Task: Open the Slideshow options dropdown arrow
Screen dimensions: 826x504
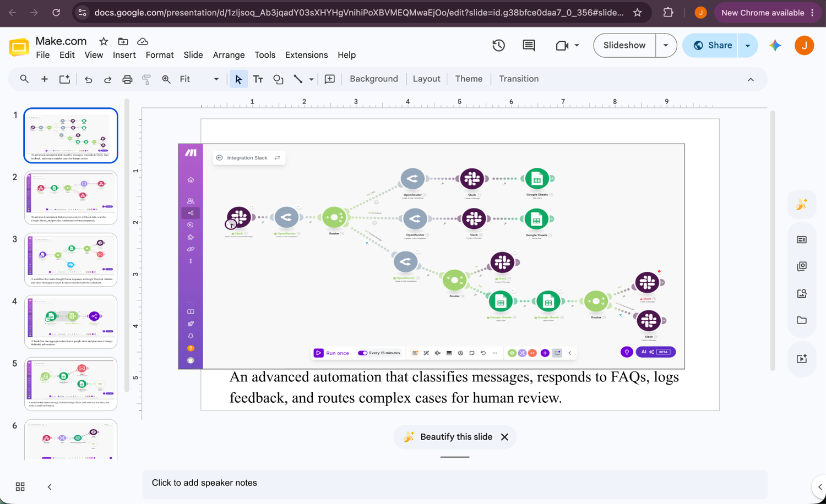Action: pyautogui.click(x=666, y=45)
